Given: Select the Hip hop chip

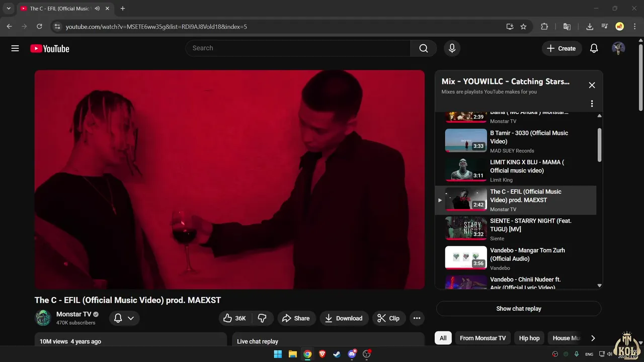Looking at the screenshot, I should point(529,338).
